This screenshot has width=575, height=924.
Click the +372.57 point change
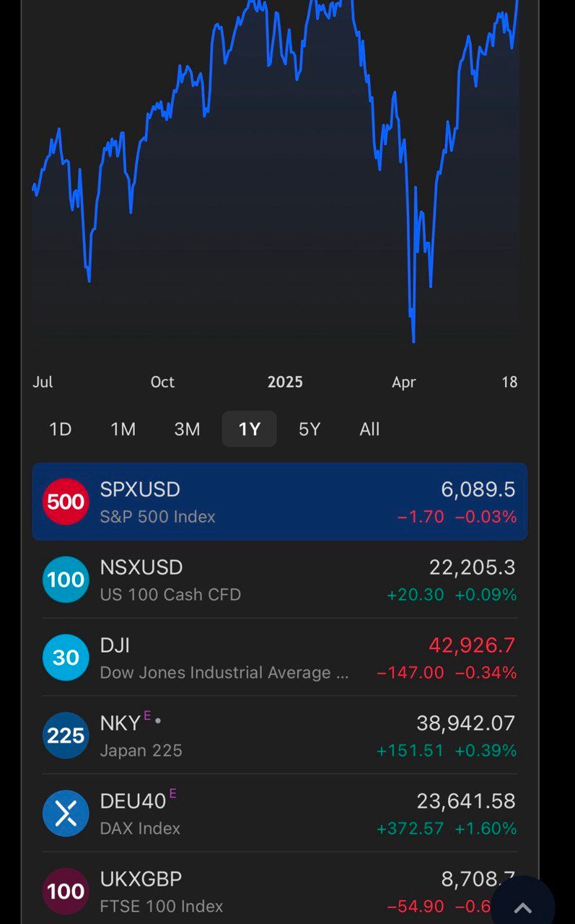(x=411, y=829)
